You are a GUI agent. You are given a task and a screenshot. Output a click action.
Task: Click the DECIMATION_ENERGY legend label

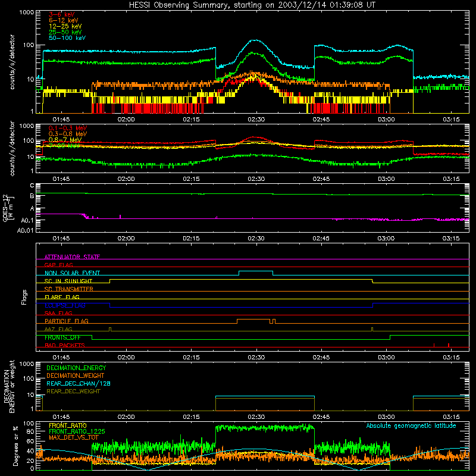pos(76,368)
